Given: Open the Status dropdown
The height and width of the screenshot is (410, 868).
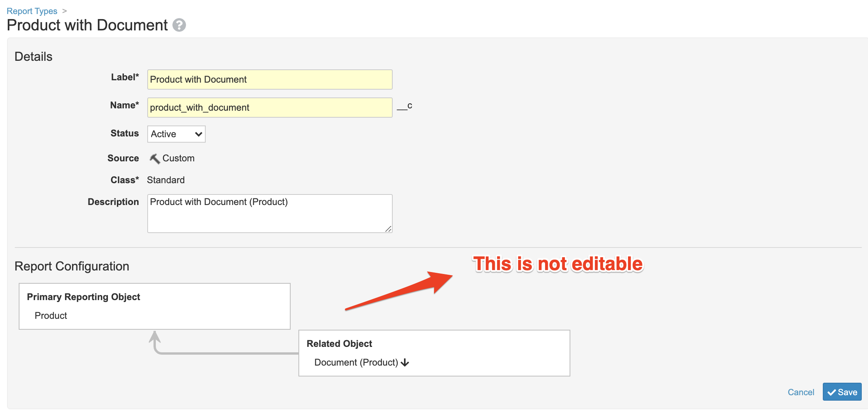Looking at the screenshot, I should (x=176, y=134).
